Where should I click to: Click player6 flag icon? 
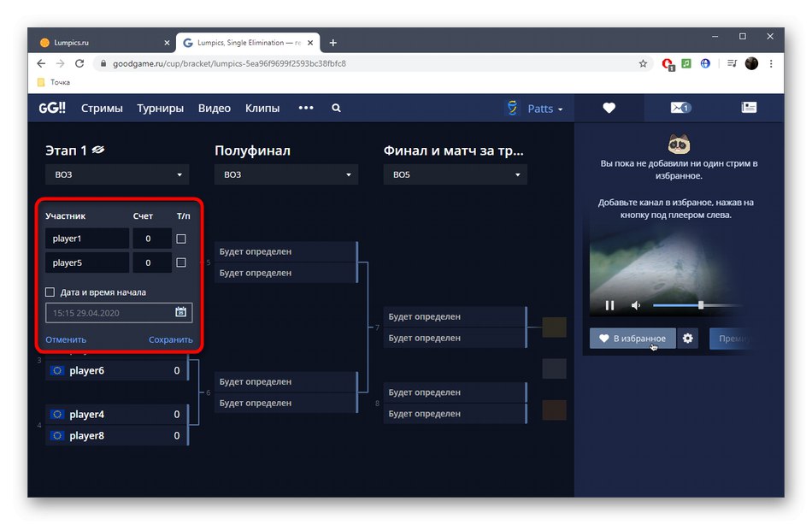tap(57, 370)
